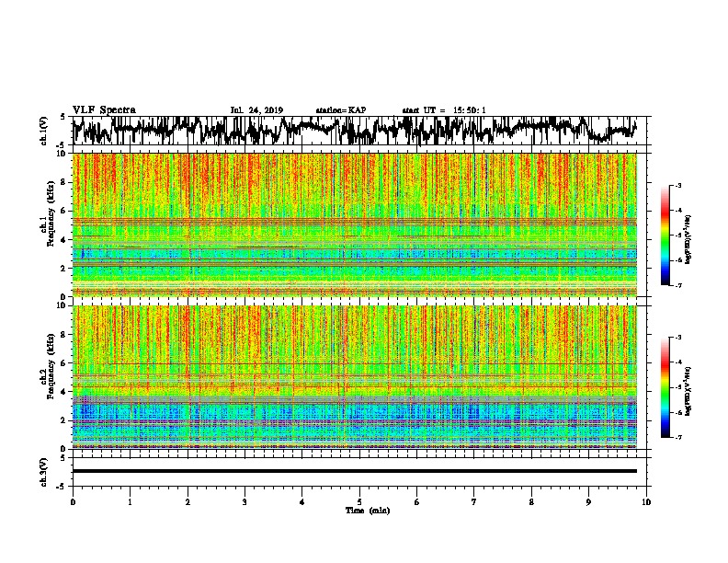
Task: Click the "station=KAP" header label
Action: [x=341, y=110]
